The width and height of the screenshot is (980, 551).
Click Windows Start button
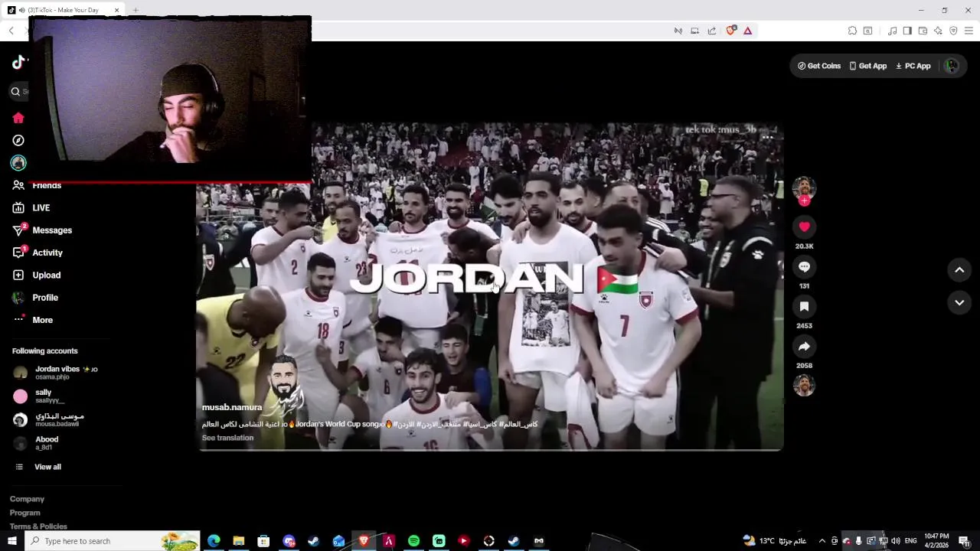click(11, 541)
